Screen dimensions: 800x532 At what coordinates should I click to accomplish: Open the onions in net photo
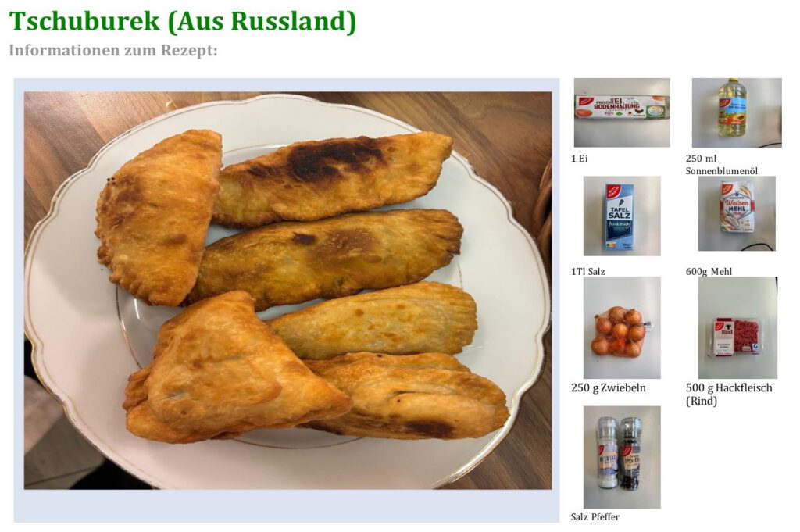tap(622, 328)
